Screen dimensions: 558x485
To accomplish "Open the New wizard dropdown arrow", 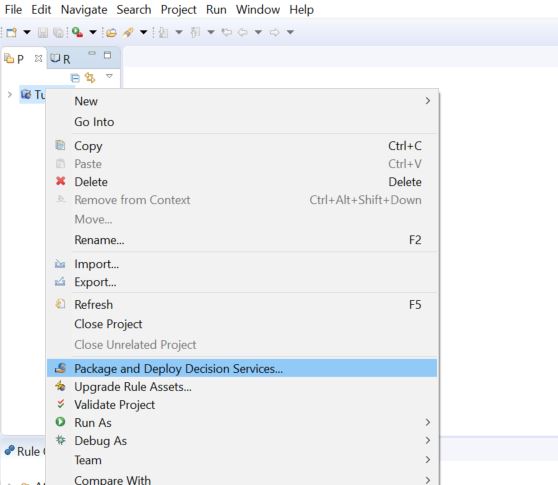I will (x=27, y=32).
